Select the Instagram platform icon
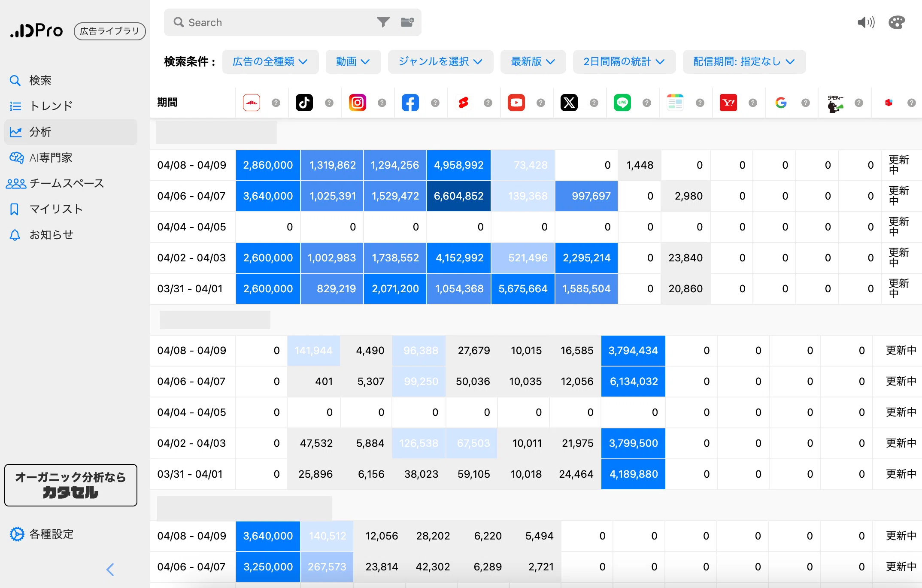The image size is (922, 588). [x=357, y=103]
